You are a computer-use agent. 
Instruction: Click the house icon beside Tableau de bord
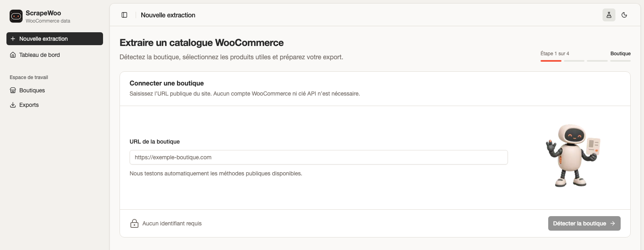[x=13, y=55]
